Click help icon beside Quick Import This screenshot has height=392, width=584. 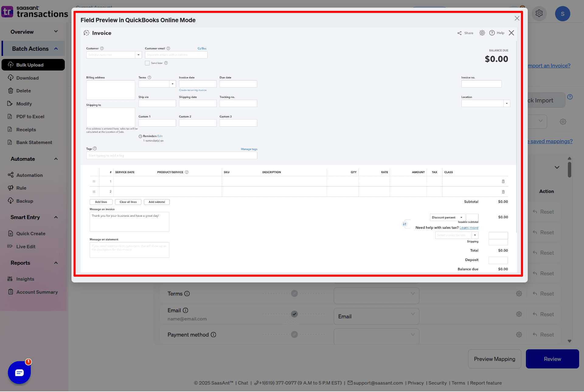click(x=570, y=97)
